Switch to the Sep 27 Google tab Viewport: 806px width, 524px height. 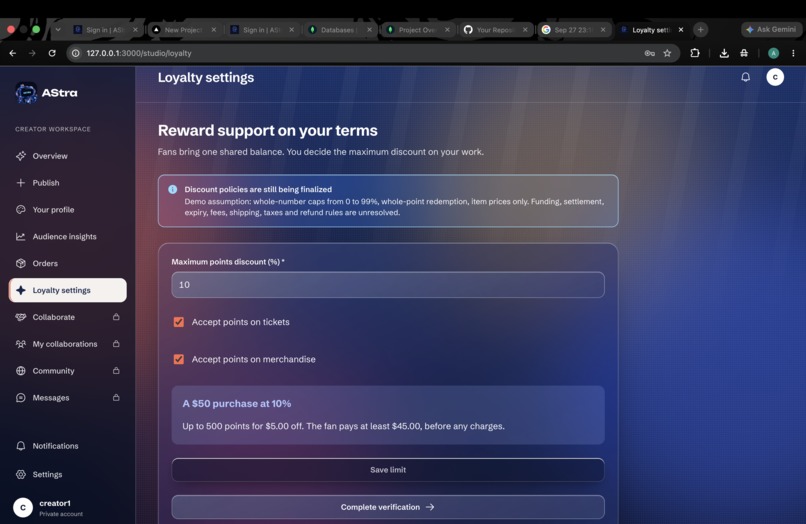(x=573, y=30)
